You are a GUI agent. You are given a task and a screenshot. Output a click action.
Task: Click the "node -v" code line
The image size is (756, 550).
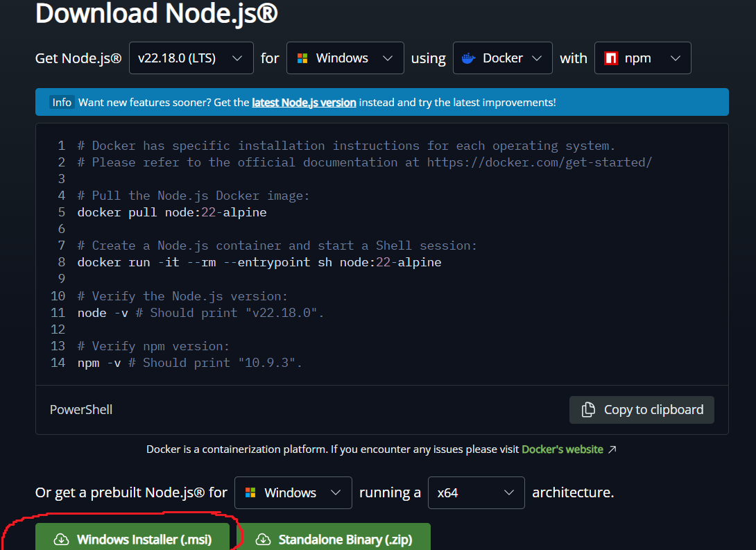(200, 313)
